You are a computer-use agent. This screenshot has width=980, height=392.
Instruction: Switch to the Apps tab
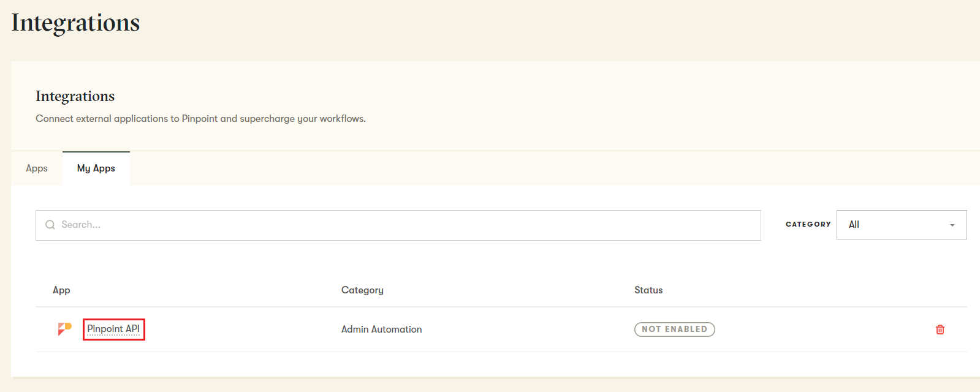coord(37,168)
